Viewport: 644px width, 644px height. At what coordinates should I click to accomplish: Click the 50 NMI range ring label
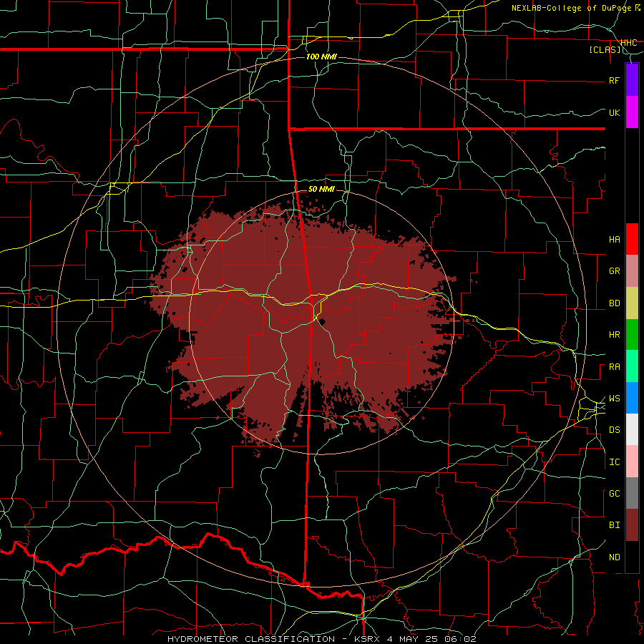pos(321,189)
